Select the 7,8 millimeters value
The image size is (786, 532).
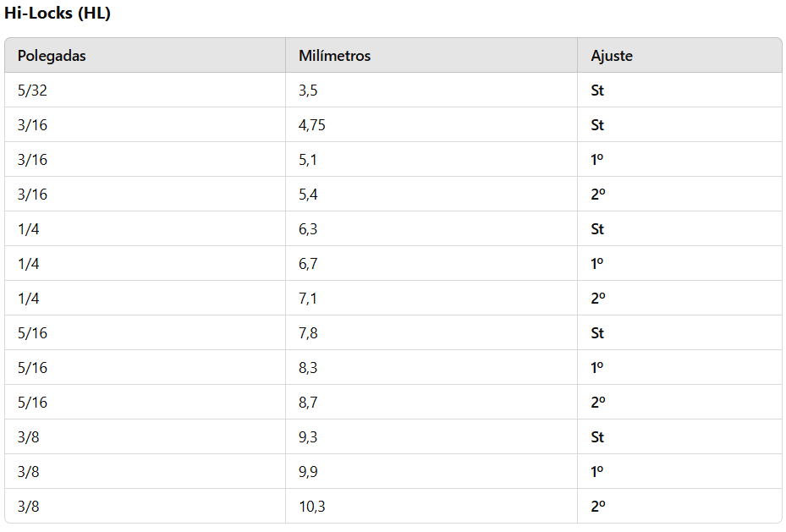click(x=308, y=333)
